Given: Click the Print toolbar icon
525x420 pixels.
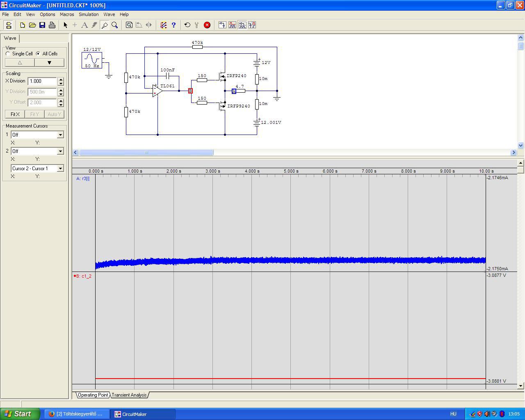Looking at the screenshot, I should click(52, 25).
